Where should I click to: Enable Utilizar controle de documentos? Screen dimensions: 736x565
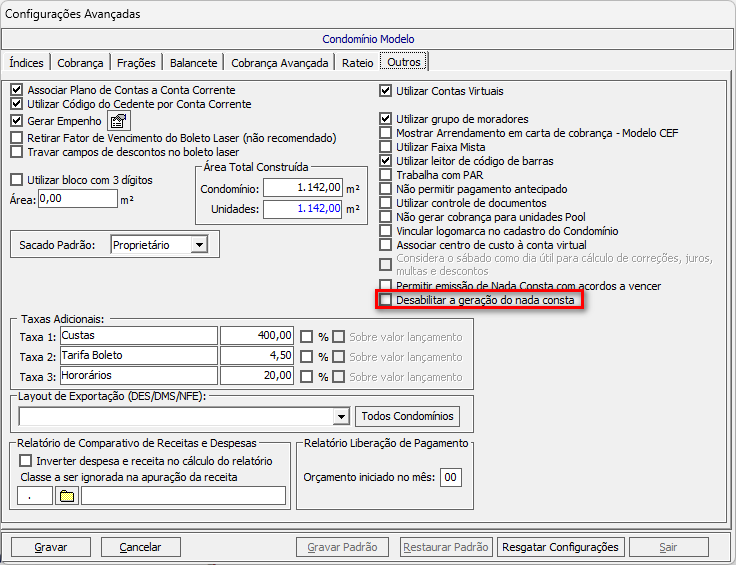click(x=385, y=203)
